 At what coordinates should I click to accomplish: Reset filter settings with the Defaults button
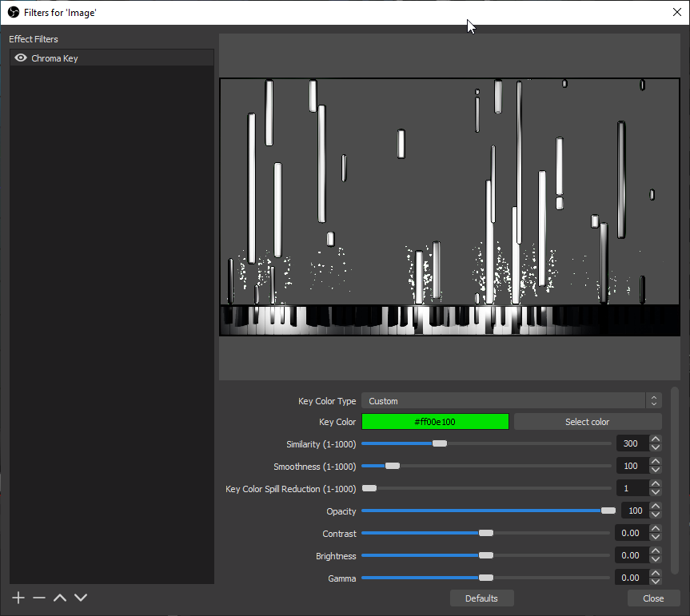point(482,598)
